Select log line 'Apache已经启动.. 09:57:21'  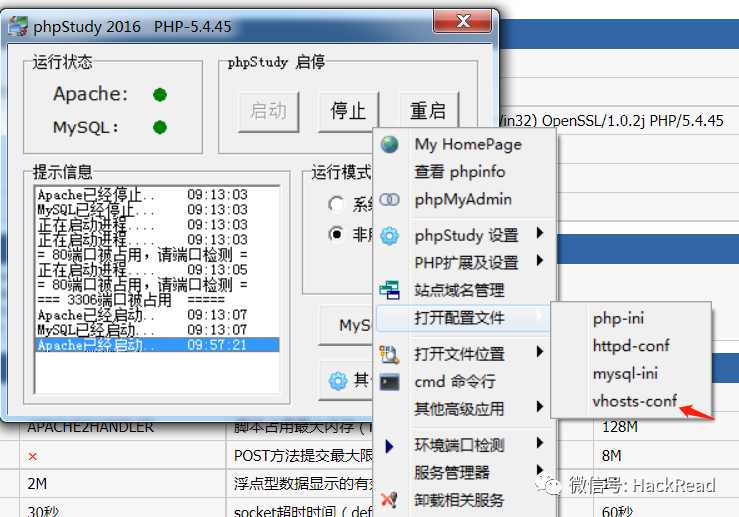point(157,345)
